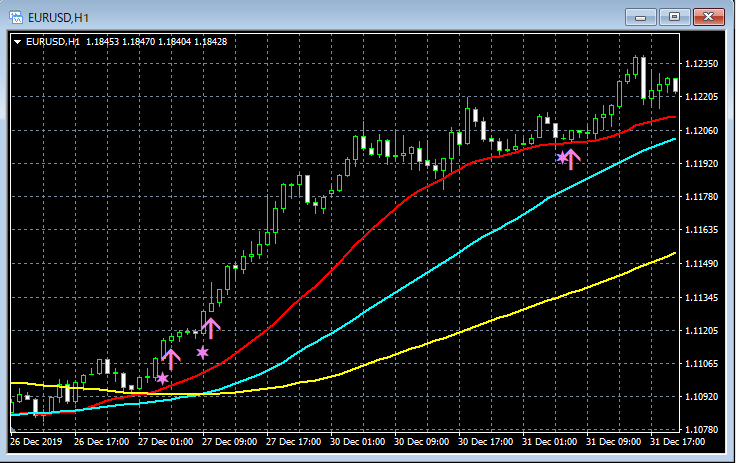Click the OHLC values 1.18453 1.18470 1.18404 1.18428
Image resolution: width=737 pixels, height=463 pixels.
pyautogui.click(x=157, y=42)
